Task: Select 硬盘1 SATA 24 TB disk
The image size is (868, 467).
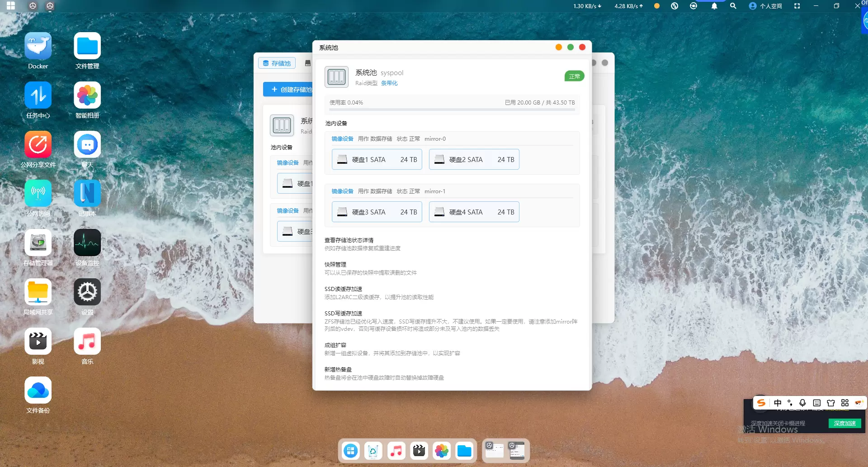Action: coord(377,160)
